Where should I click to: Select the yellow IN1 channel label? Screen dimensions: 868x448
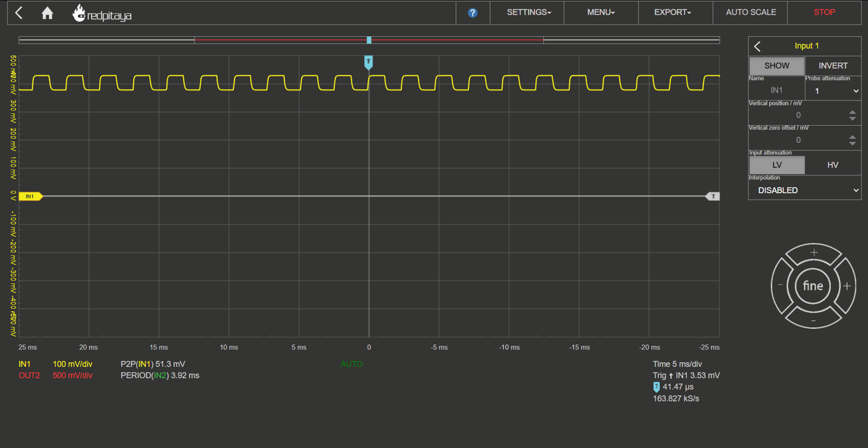pyautogui.click(x=25, y=364)
